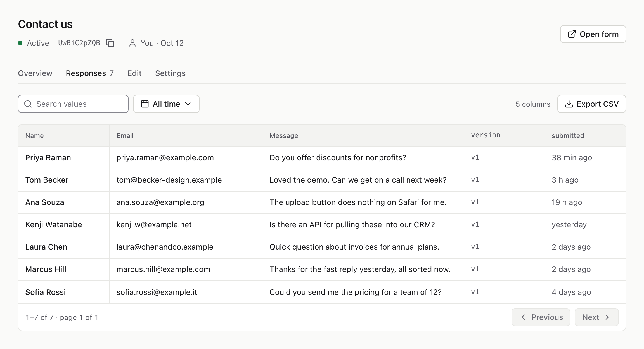Select the Priya Raman name cell
This screenshot has width=644, height=349.
[64, 158]
